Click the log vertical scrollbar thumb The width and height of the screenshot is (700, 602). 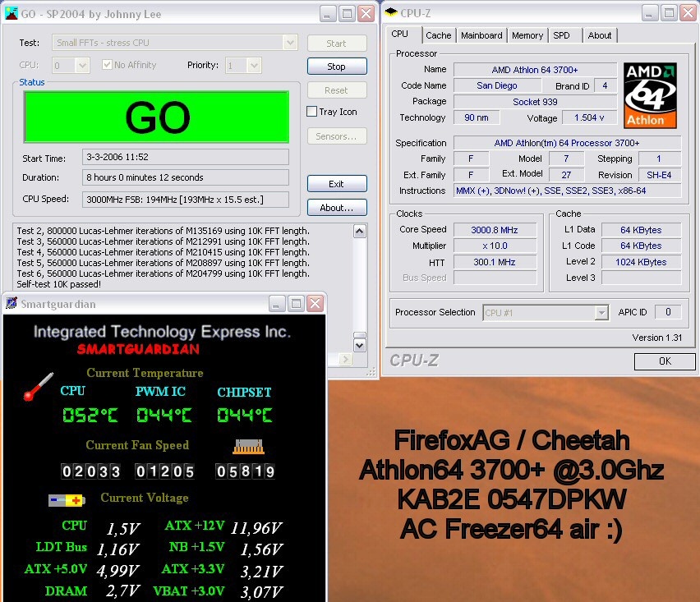click(360, 335)
